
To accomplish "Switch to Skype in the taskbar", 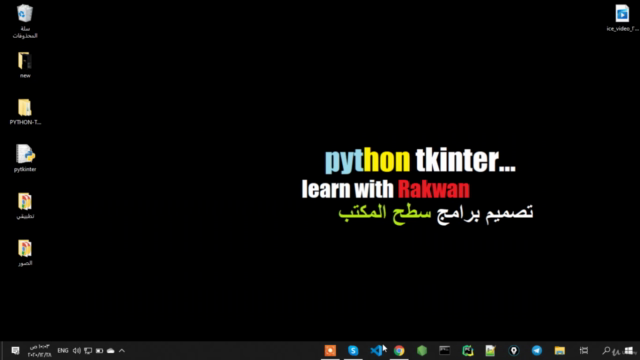I will pos(353,351).
